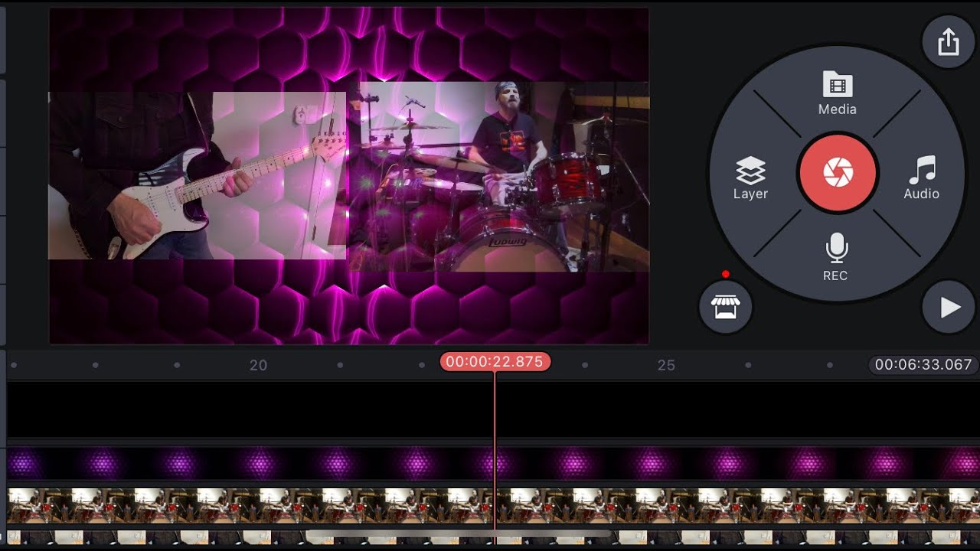This screenshot has width=980, height=551.
Task: Play the project preview
Action: tap(948, 307)
